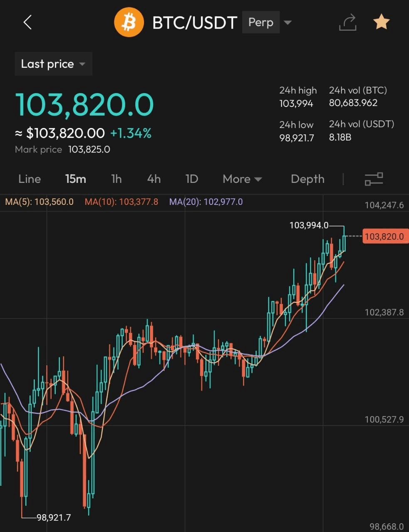Open the chart display settings icon beside Depth
Viewport: 409px width, 532px height.
374,179
